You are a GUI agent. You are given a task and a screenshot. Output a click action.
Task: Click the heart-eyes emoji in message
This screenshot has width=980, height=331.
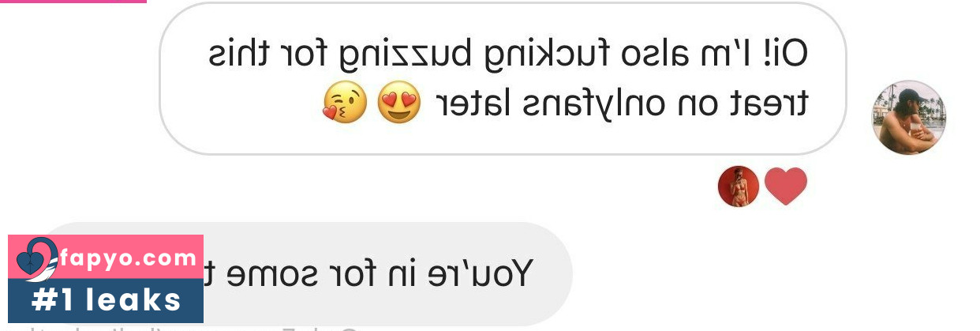pyautogui.click(x=398, y=104)
